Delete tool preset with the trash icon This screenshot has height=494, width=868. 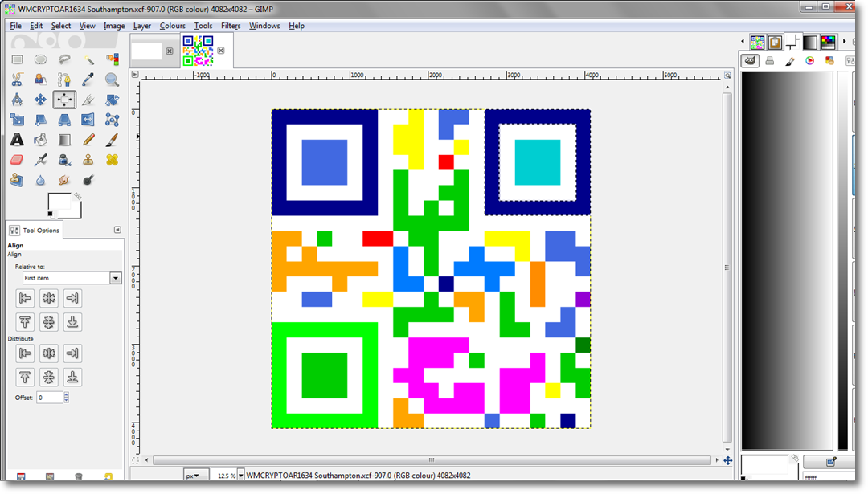(79, 476)
